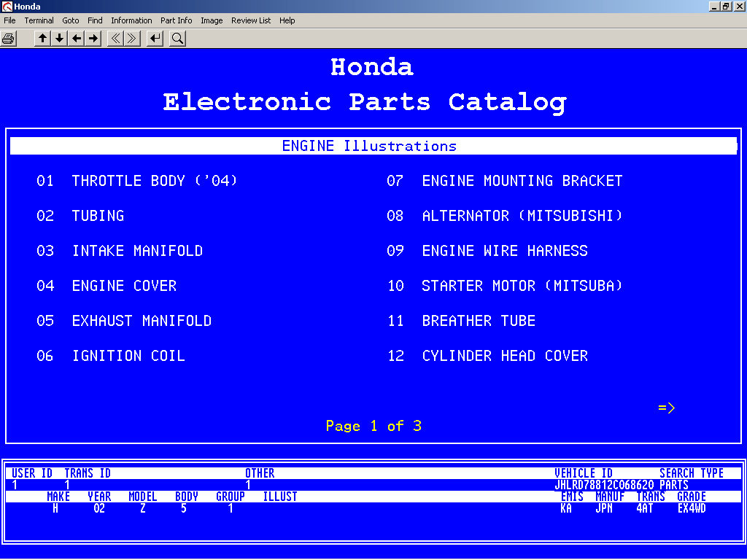The height and width of the screenshot is (560, 747).
Task: Click the YEAR value 02
Action: pyautogui.click(x=99, y=508)
